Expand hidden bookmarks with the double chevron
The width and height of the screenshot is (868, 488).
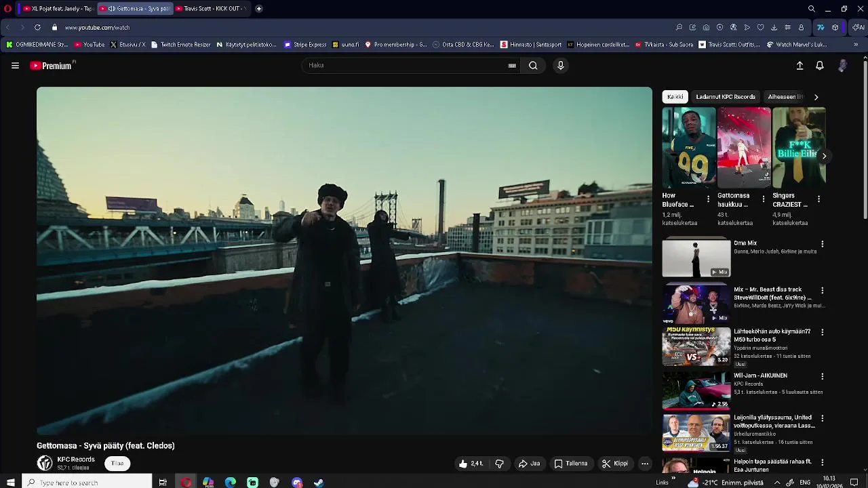pyautogui.click(x=856, y=45)
